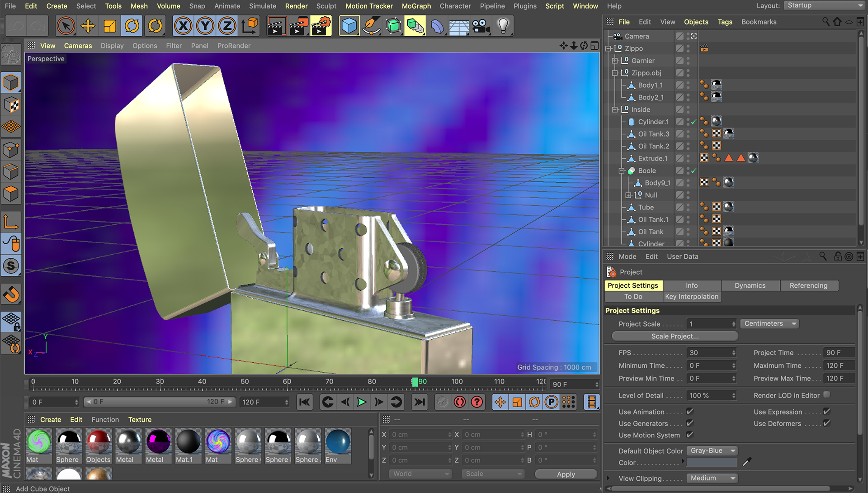Click Make Editable icon in left toolbar
Screen dimensions: 868x493
click(x=11, y=55)
